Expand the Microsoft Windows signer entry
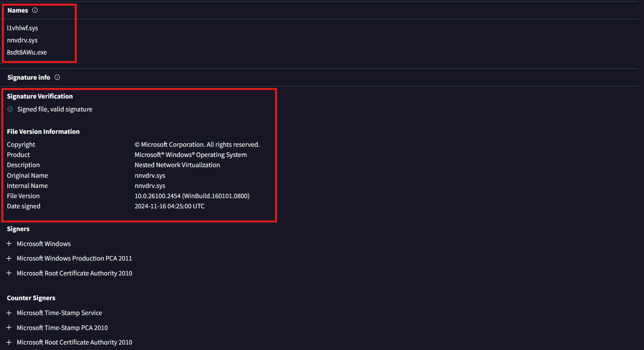644x350 pixels. pyautogui.click(x=9, y=244)
